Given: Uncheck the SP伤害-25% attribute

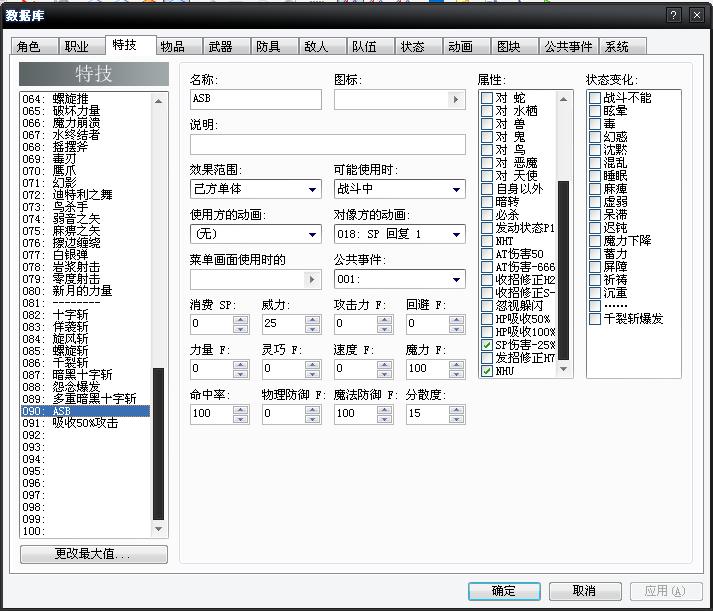Looking at the screenshot, I should click(487, 345).
